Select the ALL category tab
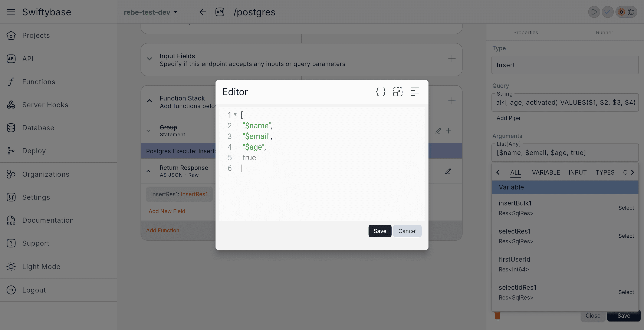Viewport: 644px width, 330px height. [516, 172]
